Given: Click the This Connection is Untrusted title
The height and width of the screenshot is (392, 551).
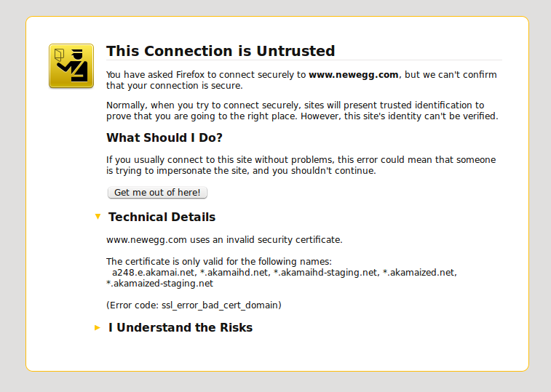Looking at the screenshot, I should click(221, 51).
